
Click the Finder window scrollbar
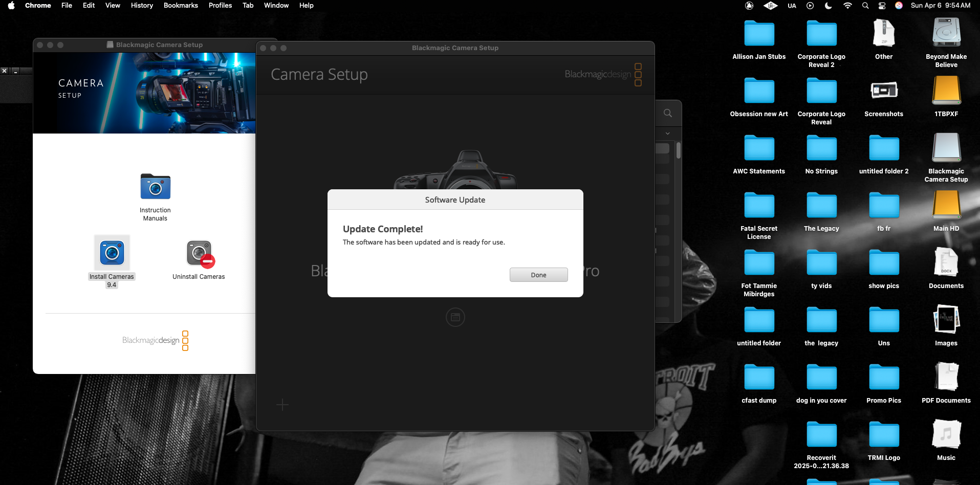[679, 150]
